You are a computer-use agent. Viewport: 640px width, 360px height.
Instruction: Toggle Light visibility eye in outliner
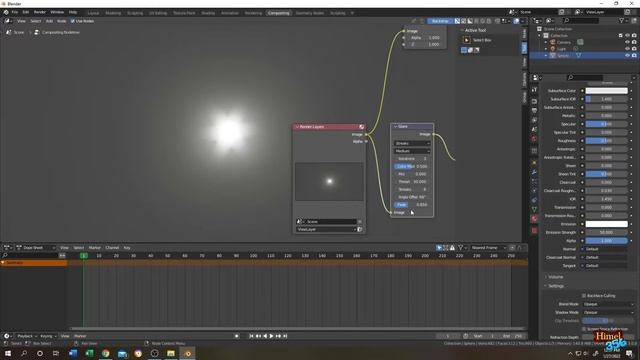coord(627,49)
